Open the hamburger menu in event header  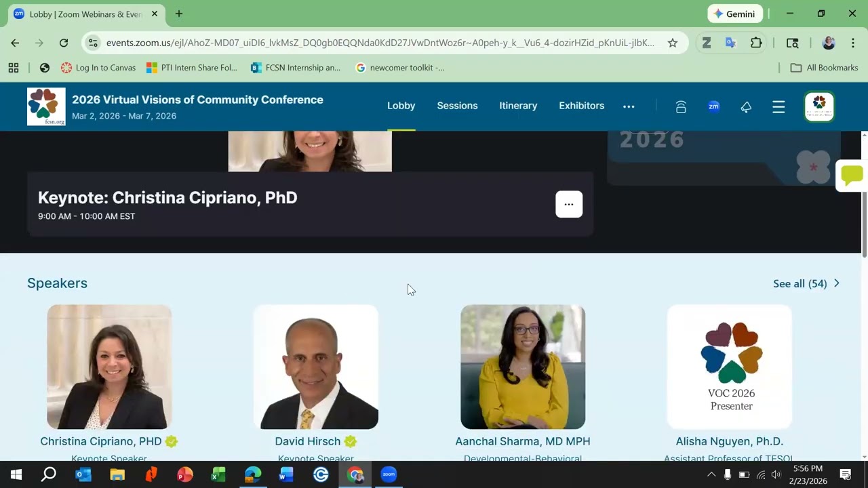click(x=778, y=106)
